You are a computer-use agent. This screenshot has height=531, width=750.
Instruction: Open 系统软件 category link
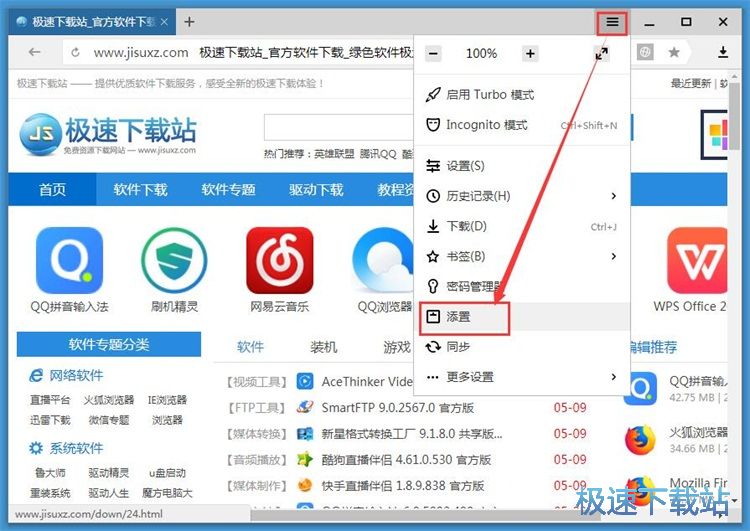click(x=76, y=448)
